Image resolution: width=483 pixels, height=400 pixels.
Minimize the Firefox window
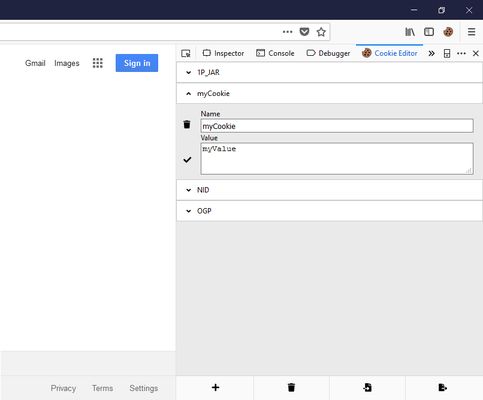pos(414,10)
